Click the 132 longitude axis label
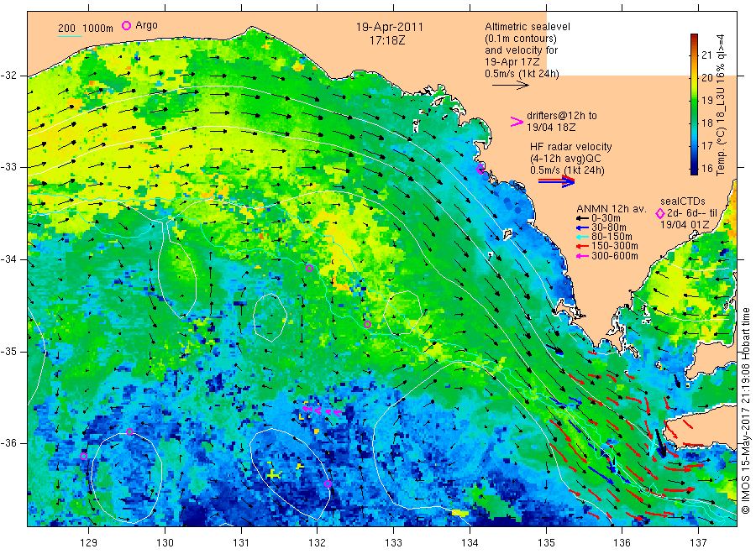The height and width of the screenshot is (554, 756). tap(318, 543)
